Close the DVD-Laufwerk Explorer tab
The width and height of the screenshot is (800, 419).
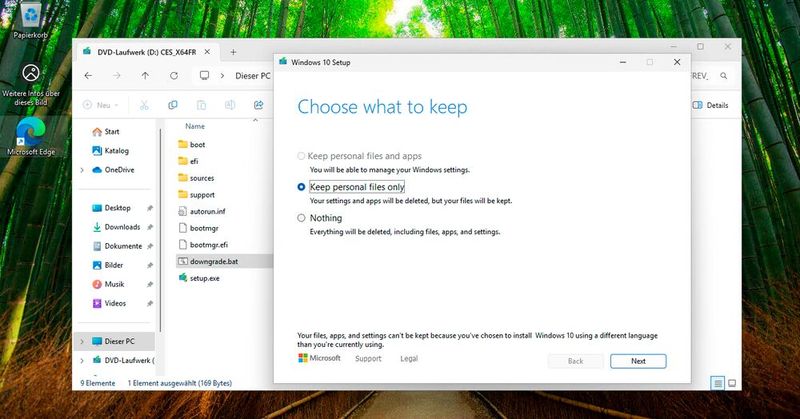[x=207, y=52]
